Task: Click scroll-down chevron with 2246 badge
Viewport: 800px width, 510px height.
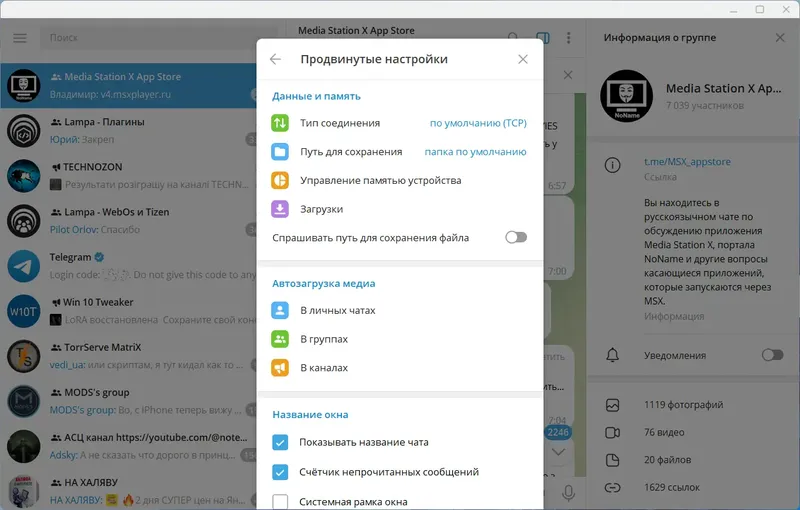Action: pos(558,451)
